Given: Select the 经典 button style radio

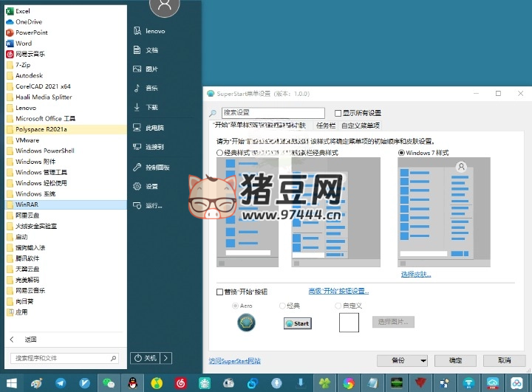Looking at the screenshot, I should click(282, 306).
